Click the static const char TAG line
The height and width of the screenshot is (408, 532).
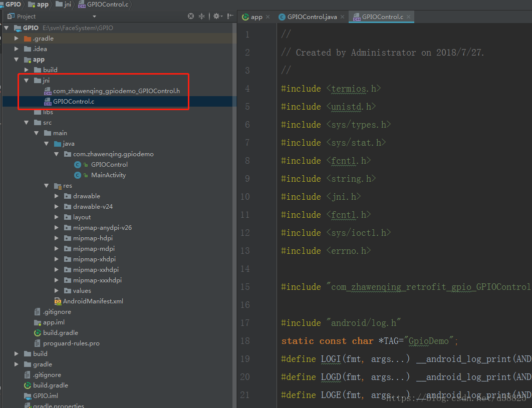point(370,341)
